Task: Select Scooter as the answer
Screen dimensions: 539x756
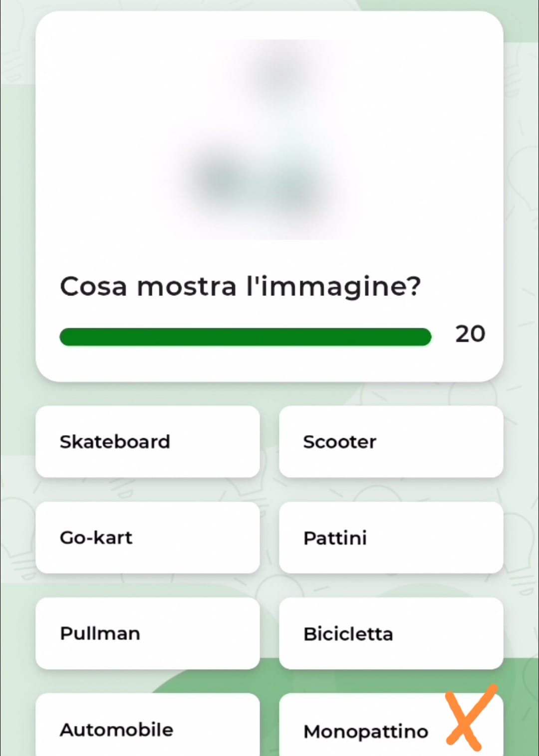Action: pyautogui.click(x=391, y=442)
